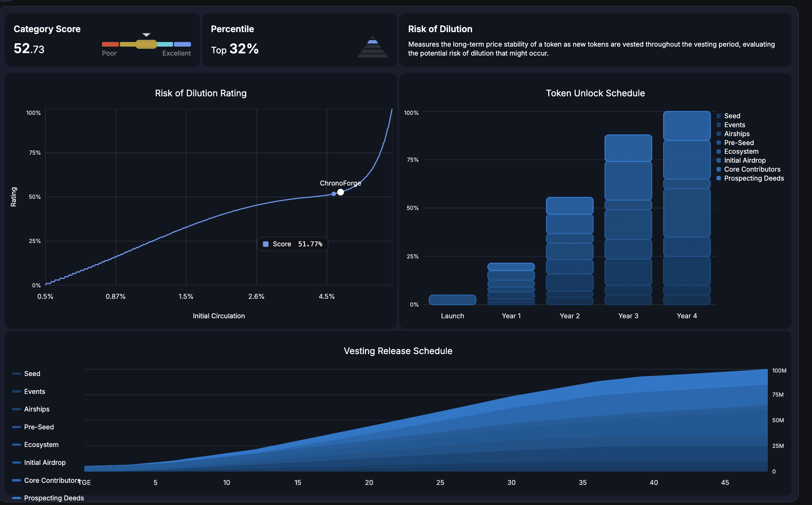
Task: Click the white ChronoForge data point
Action: (340, 192)
